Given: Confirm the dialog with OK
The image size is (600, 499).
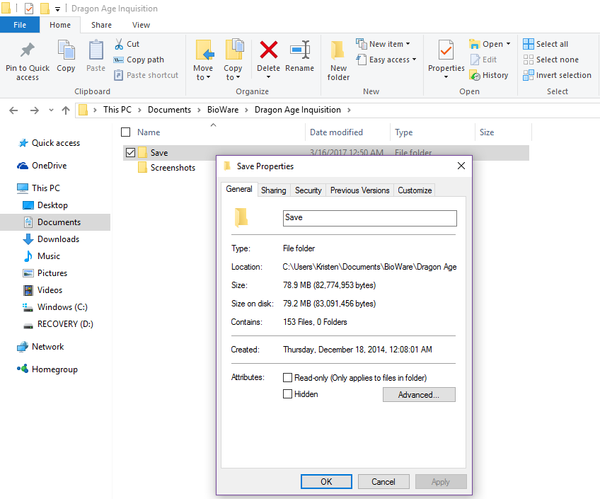Looking at the screenshot, I should (326, 481).
